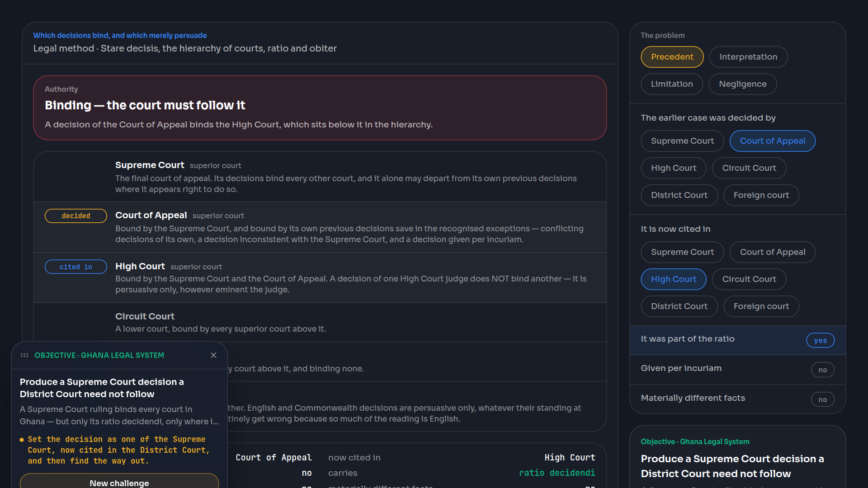Open the Supreme Court hierarchy row
Image resolution: width=868 pixels, height=488 pixels.
pos(320,177)
